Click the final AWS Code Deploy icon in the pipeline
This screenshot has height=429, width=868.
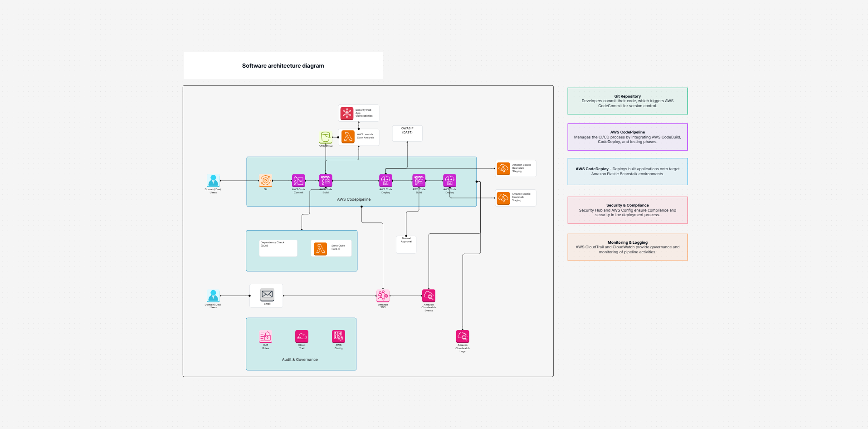click(449, 181)
